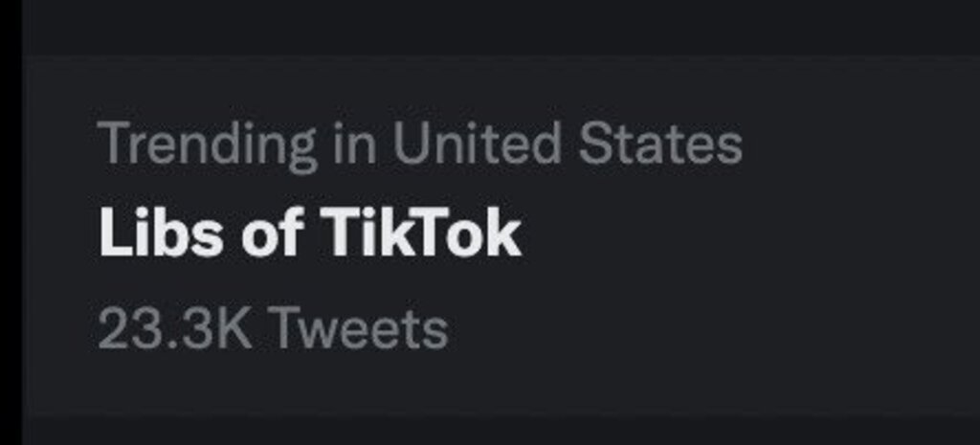
Task: Select the 23.3K Tweets count
Action: click(x=273, y=328)
